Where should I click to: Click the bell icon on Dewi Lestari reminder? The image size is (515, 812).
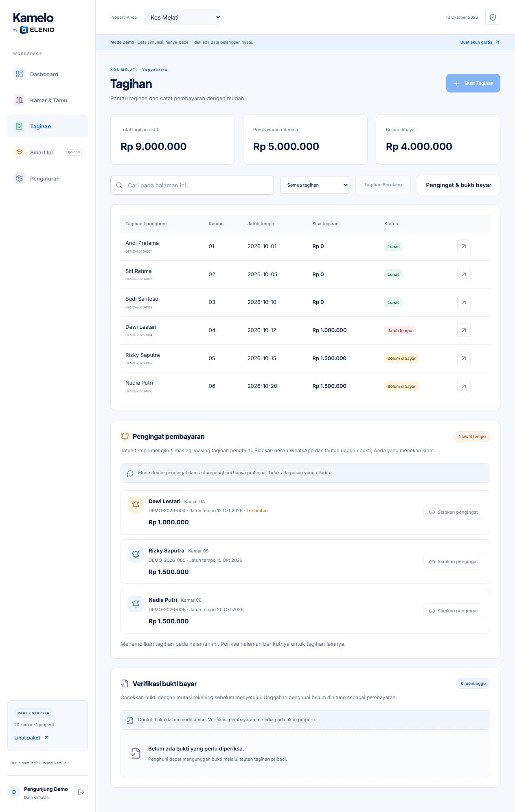click(136, 505)
